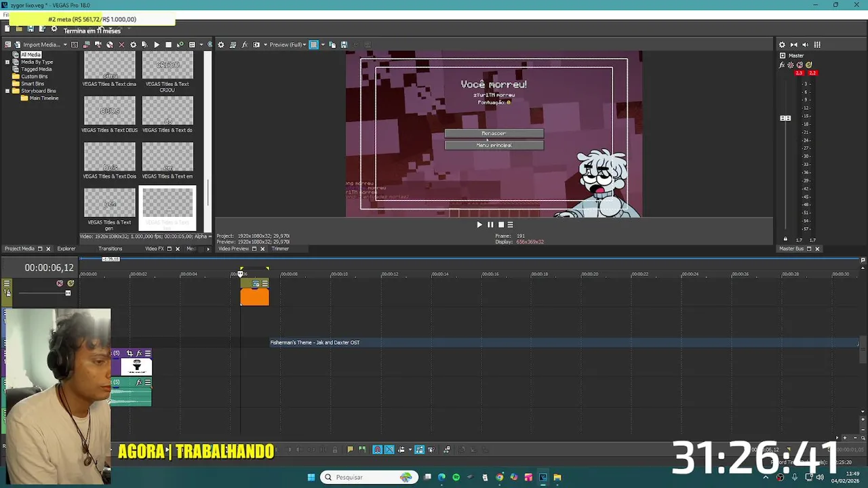Click the timeline playhead cursor marker

click(240, 274)
